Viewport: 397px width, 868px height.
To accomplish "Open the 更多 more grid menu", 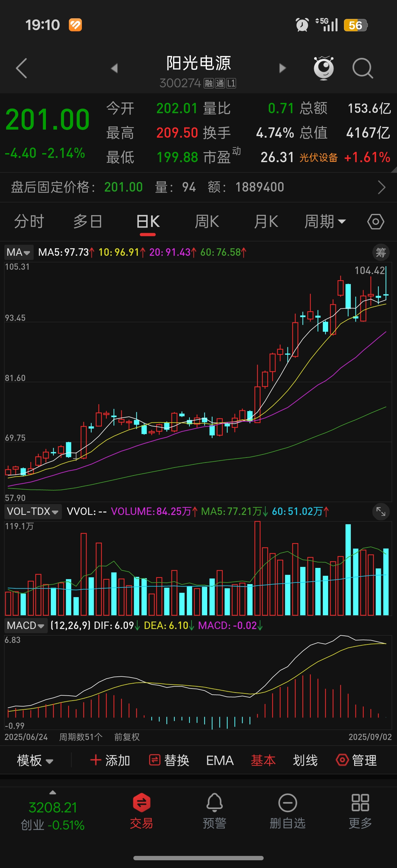I will tap(360, 811).
